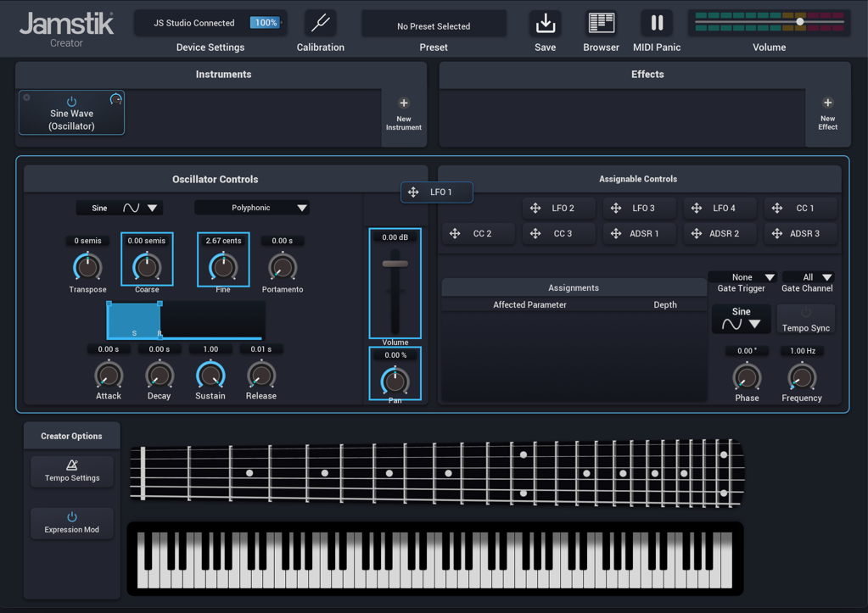Grab the ADSR 2 move handle icon

(697, 233)
